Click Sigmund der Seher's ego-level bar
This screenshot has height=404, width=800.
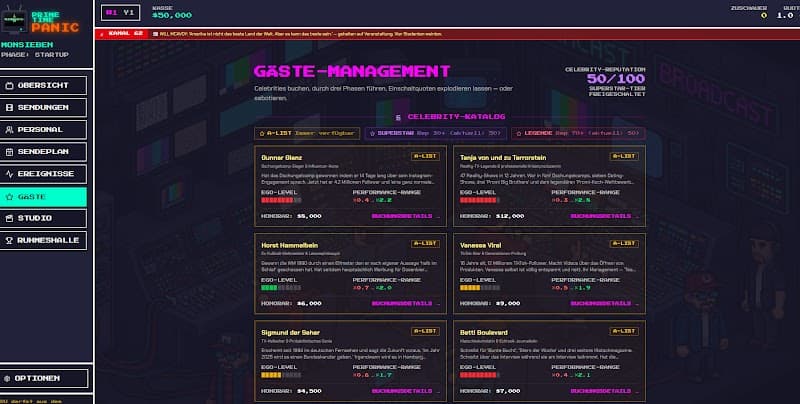point(281,375)
